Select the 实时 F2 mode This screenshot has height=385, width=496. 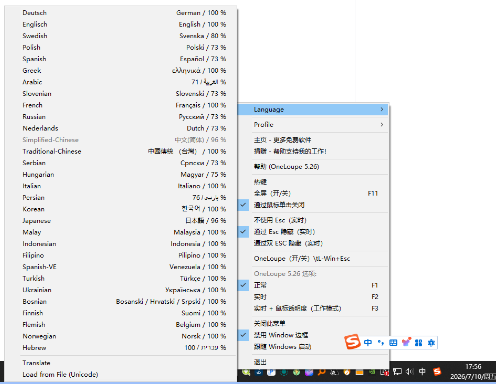313,297
